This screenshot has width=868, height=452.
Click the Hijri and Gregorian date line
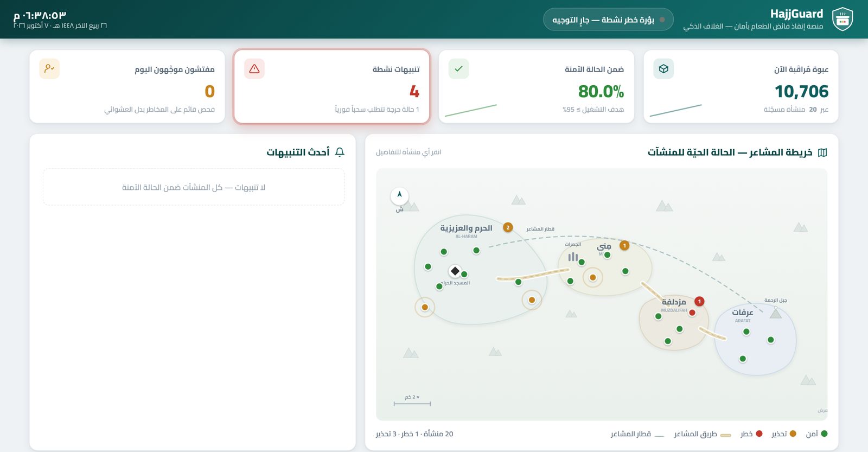[60, 26]
